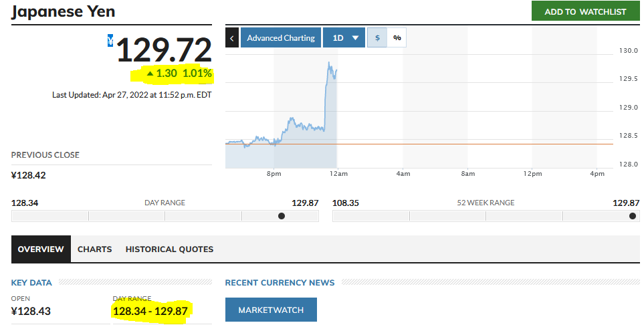Click the 108.35 52-week low value

tap(346, 203)
